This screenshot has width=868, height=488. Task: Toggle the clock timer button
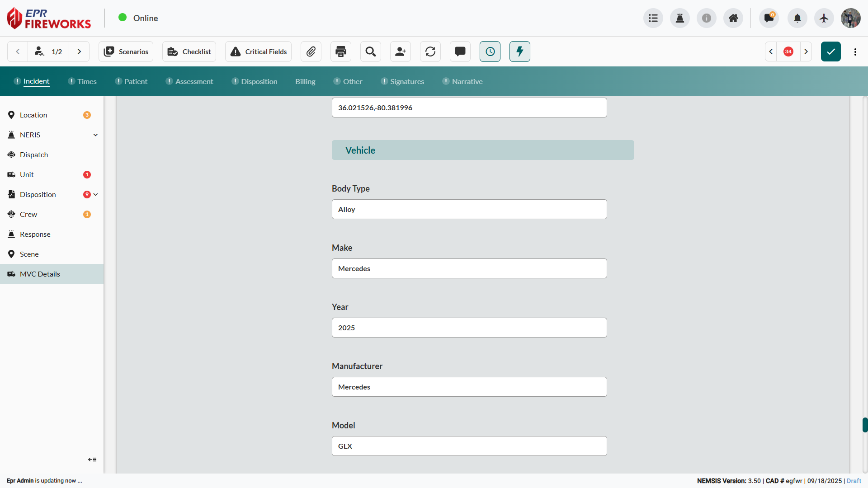coord(490,52)
